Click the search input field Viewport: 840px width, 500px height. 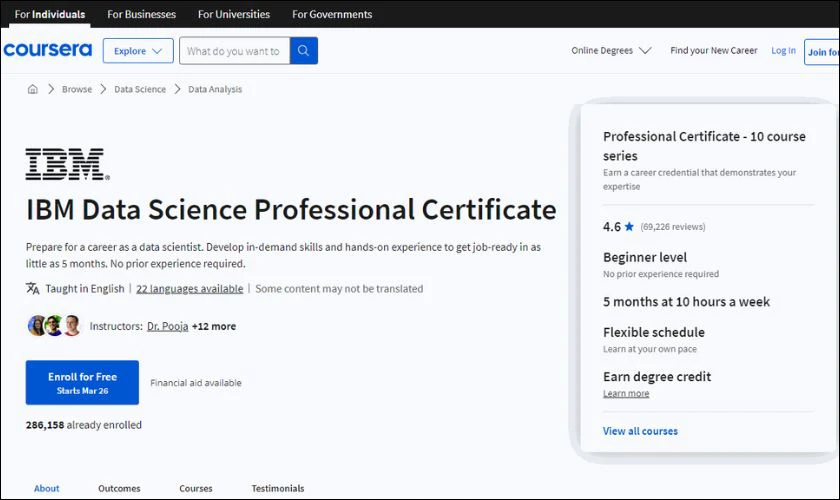[x=235, y=51]
